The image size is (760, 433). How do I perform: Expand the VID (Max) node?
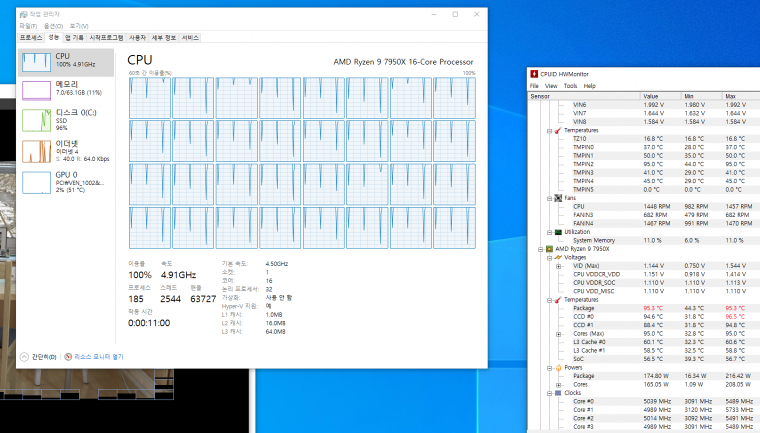click(x=558, y=266)
